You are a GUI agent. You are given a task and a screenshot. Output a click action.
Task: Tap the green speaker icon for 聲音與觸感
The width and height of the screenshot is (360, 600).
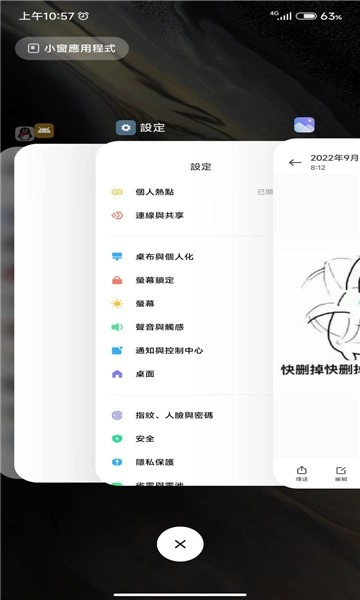pyautogui.click(x=117, y=327)
